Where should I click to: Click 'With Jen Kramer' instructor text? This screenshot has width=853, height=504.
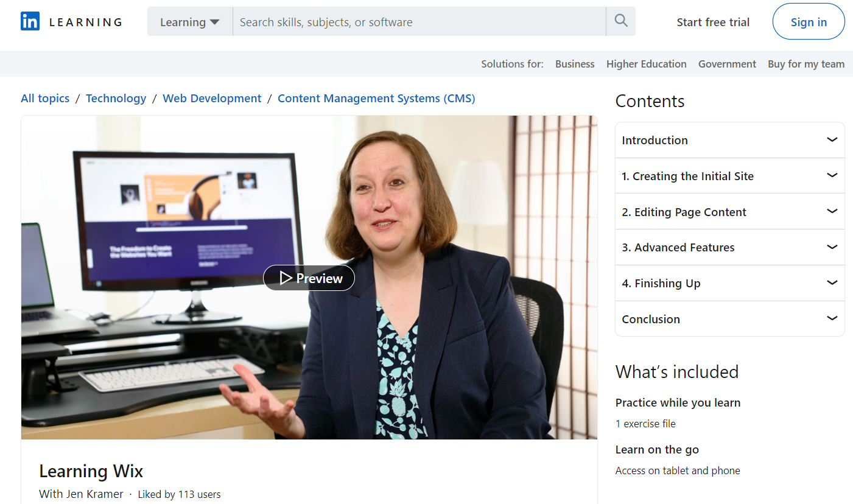coord(81,494)
